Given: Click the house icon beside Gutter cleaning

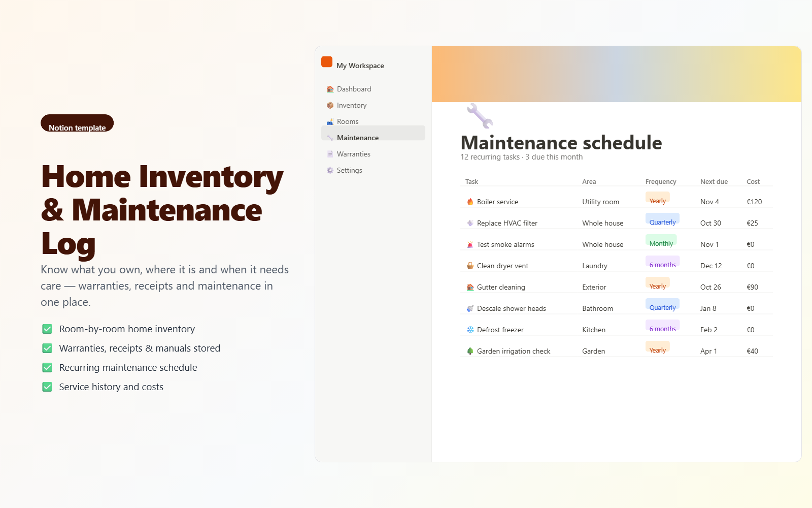Looking at the screenshot, I should 470,287.
